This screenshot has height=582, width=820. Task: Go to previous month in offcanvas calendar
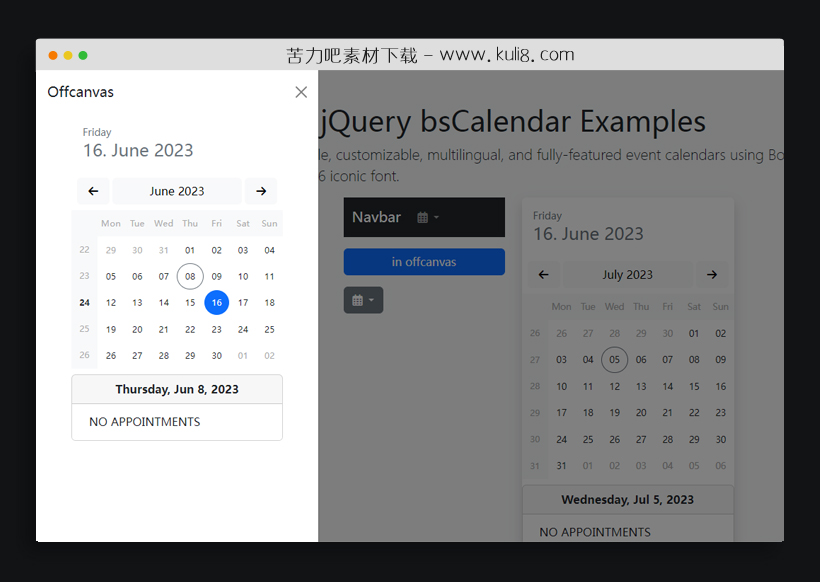(x=93, y=191)
